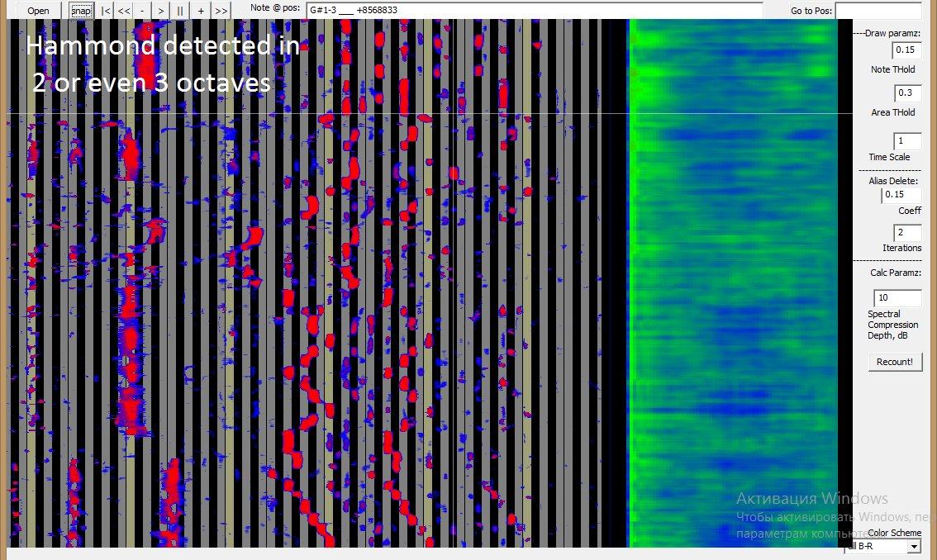Click the 'Color Scheme' label
Image resolution: width=937 pixels, height=560 pixels.
tap(895, 533)
